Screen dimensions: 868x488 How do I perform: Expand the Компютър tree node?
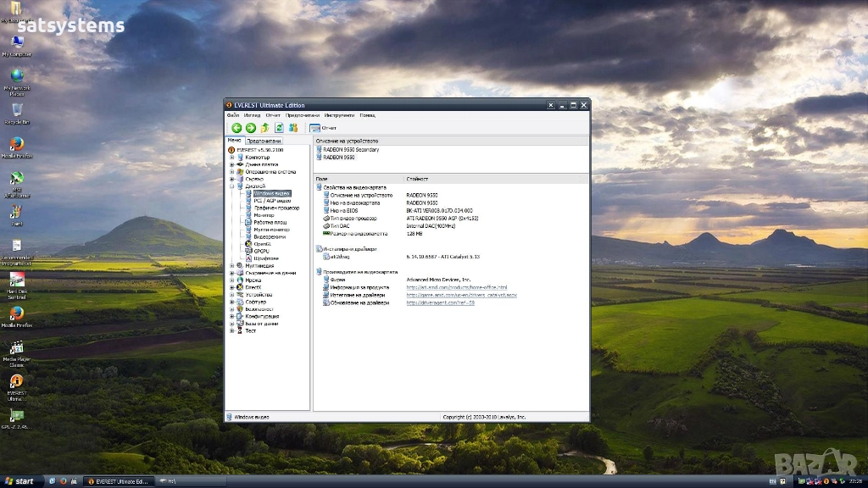(231, 157)
